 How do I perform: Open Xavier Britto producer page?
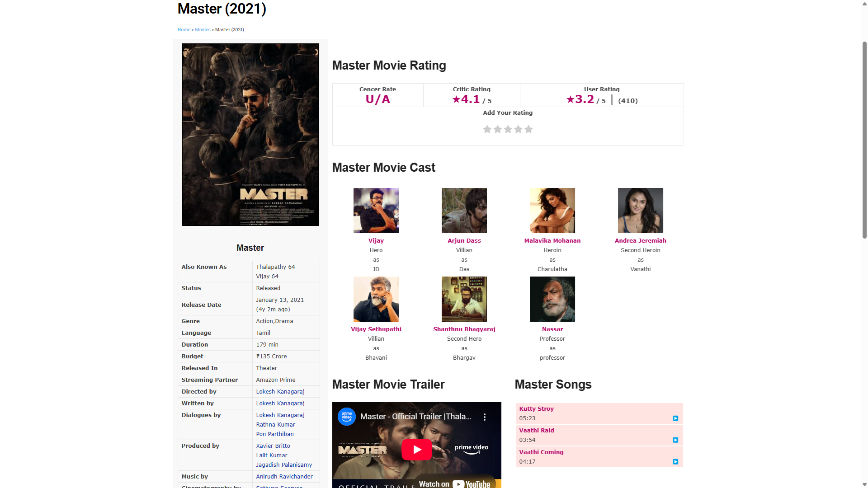273,446
